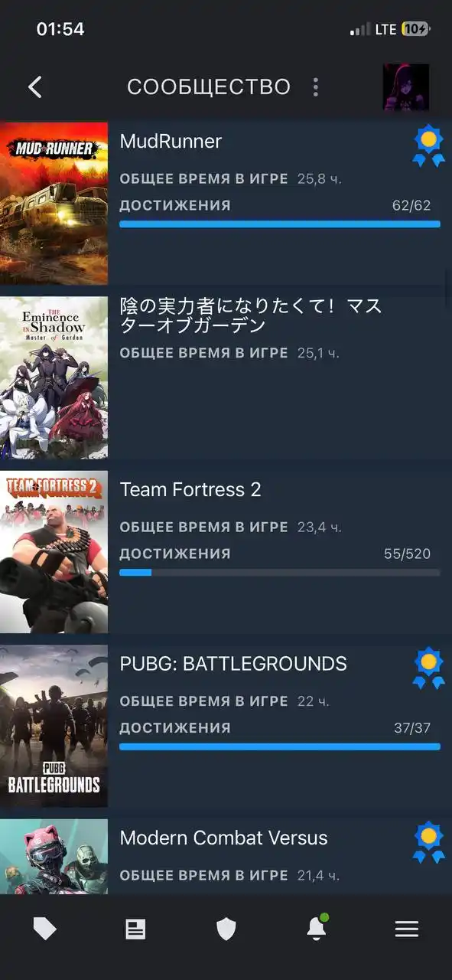Tap the back arrow in header
This screenshot has height=980, width=452.
(35, 87)
